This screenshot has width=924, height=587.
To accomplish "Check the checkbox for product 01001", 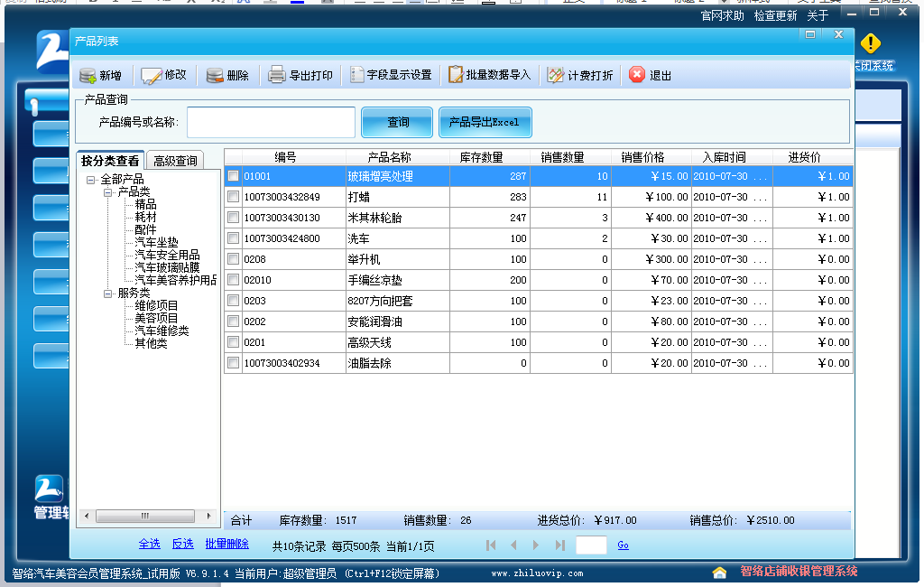I will [x=234, y=176].
